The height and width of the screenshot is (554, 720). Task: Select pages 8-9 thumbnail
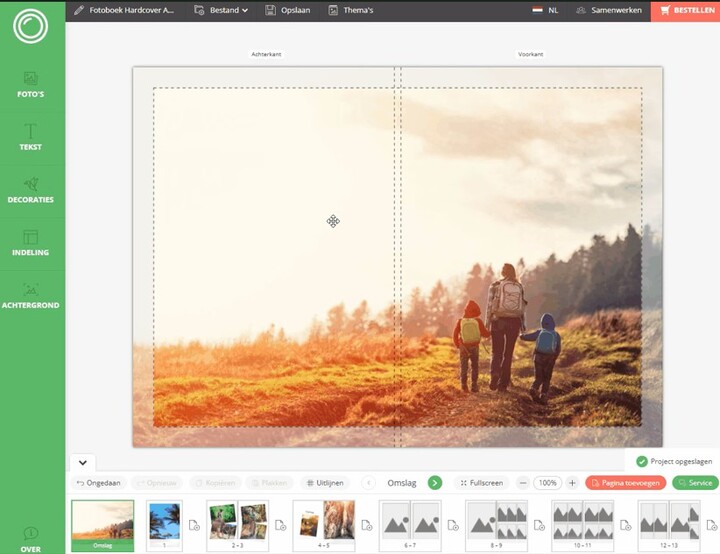click(x=496, y=526)
